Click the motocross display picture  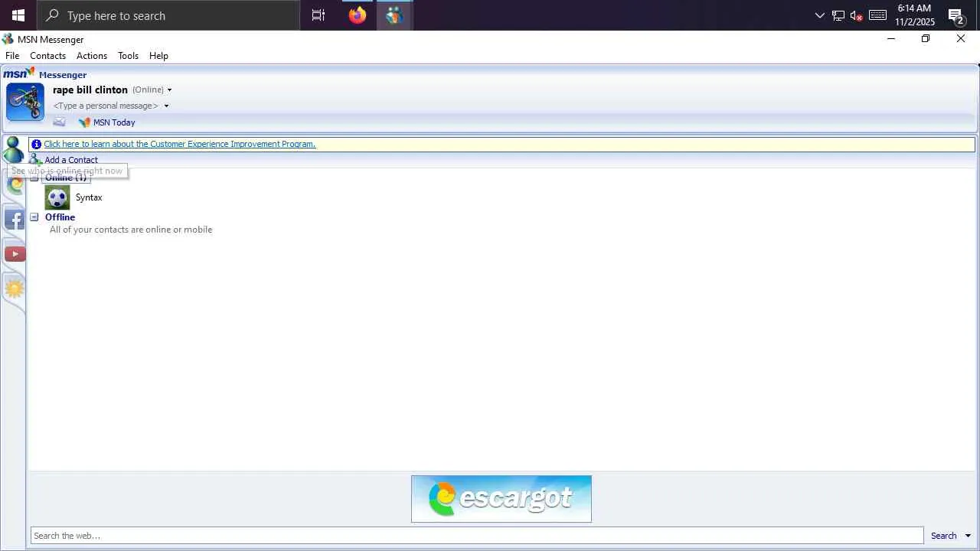pos(25,102)
